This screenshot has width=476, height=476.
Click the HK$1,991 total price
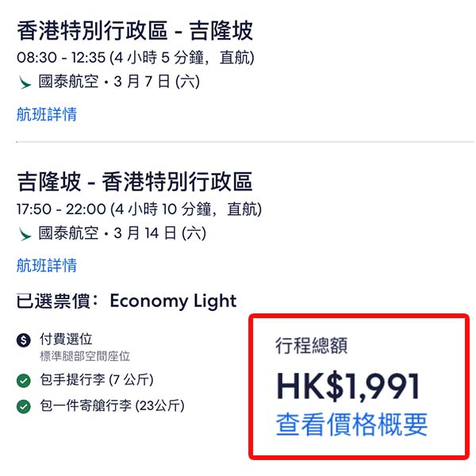tap(347, 386)
